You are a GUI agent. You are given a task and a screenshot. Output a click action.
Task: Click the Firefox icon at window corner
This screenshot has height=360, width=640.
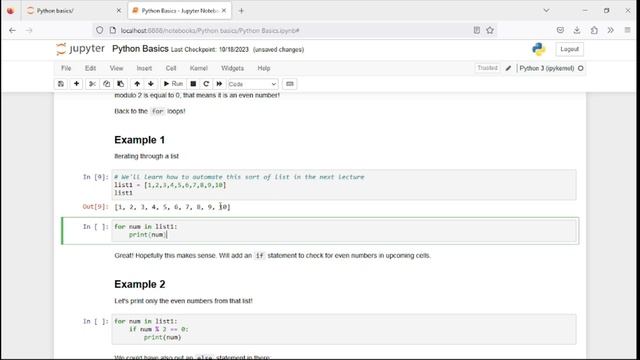11,11
